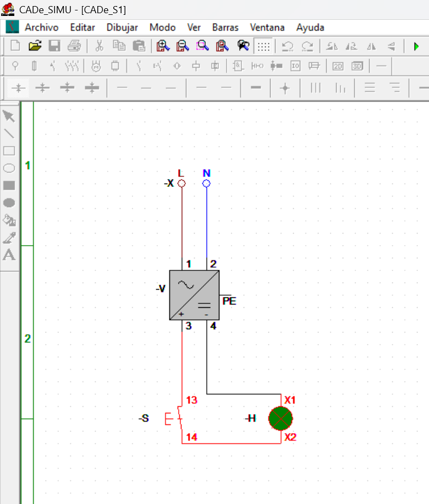Choose the text tool marked A
This screenshot has width=429, height=504.
pos(9,255)
